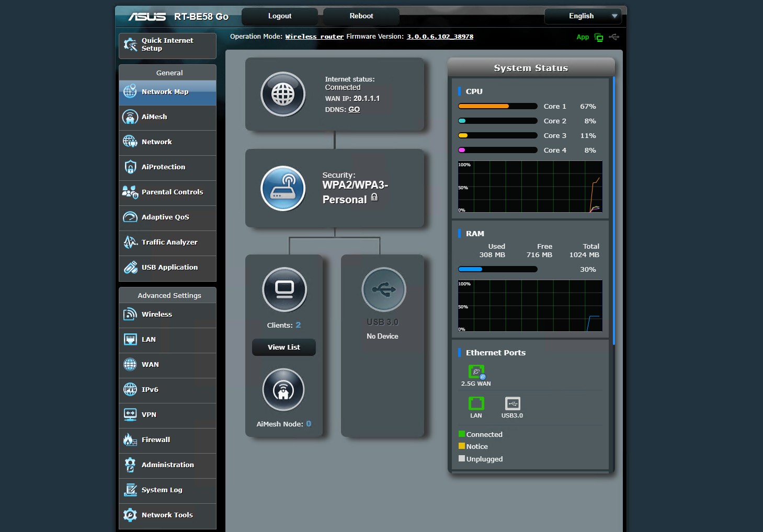This screenshot has width=763, height=532.
Task: Click the System Status panel scrollbar
Action: (613, 209)
